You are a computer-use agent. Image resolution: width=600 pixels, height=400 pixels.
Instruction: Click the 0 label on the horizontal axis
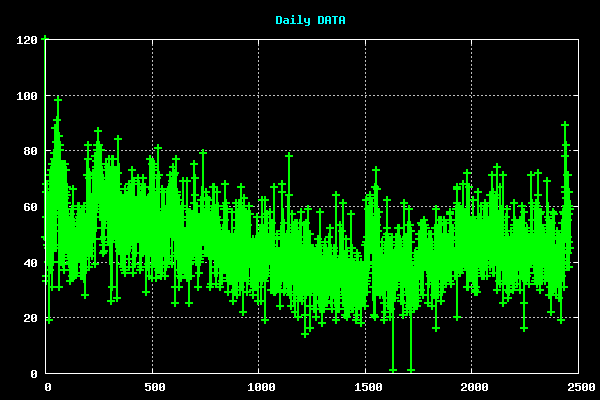point(46,387)
